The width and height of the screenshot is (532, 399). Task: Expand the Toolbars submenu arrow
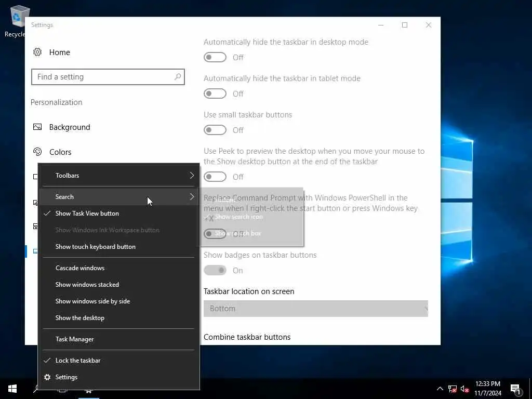point(192,176)
